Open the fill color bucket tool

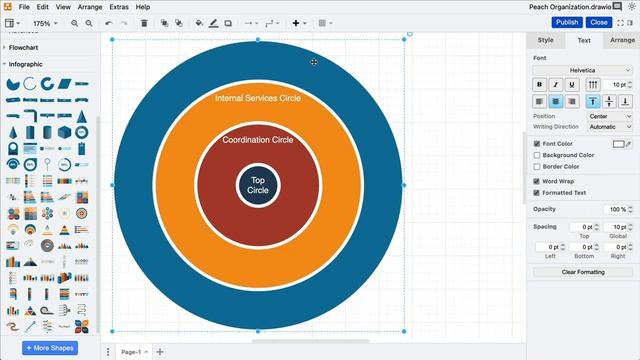199,23
